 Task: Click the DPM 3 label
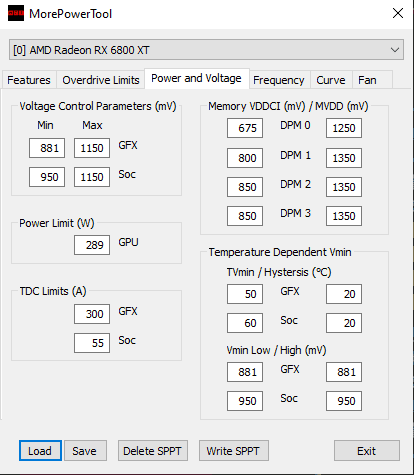295,213
